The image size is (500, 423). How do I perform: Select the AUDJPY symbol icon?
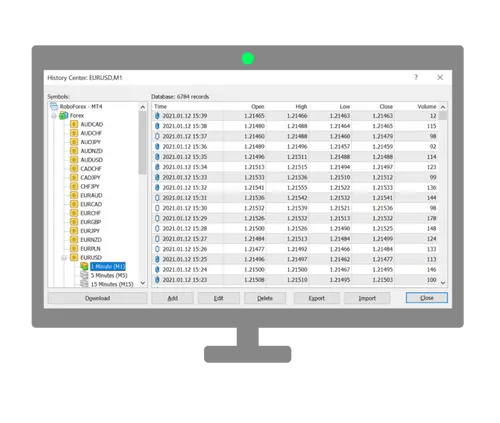pos(74,142)
